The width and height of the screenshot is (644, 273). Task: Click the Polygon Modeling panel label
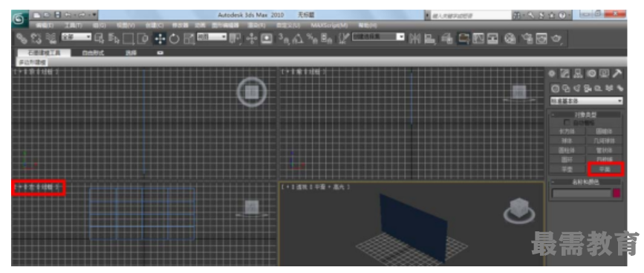click(32, 62)
